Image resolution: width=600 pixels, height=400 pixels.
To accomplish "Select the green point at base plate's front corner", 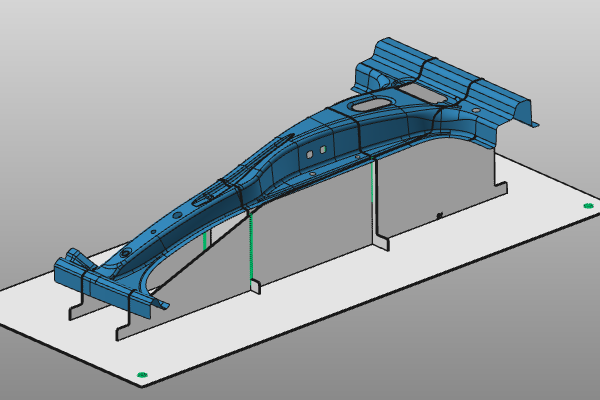I will tap(142, 374).
